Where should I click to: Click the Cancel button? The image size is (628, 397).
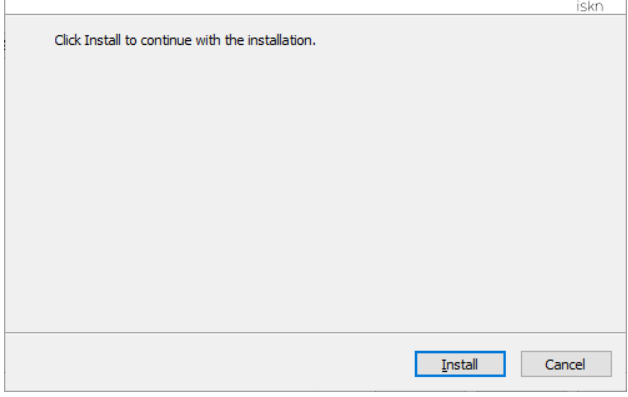click(x=566, y=364)
